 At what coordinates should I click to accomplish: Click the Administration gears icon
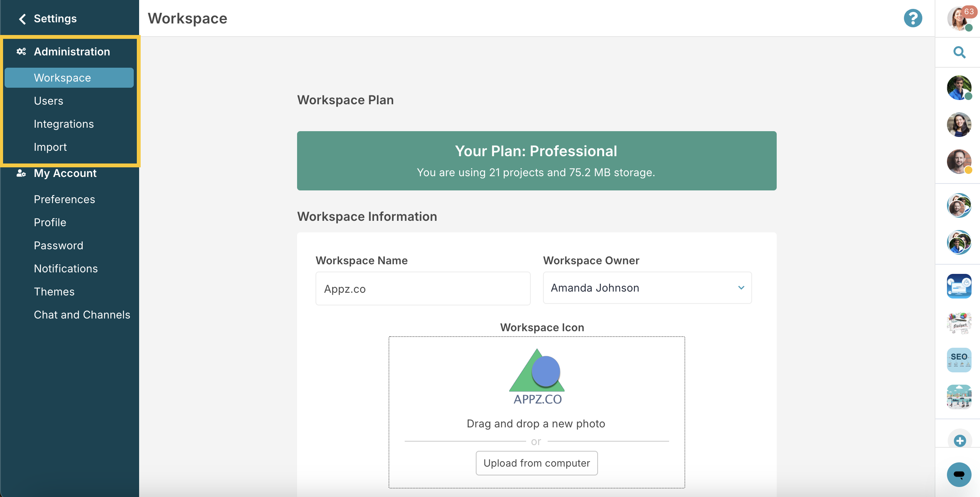21,52
